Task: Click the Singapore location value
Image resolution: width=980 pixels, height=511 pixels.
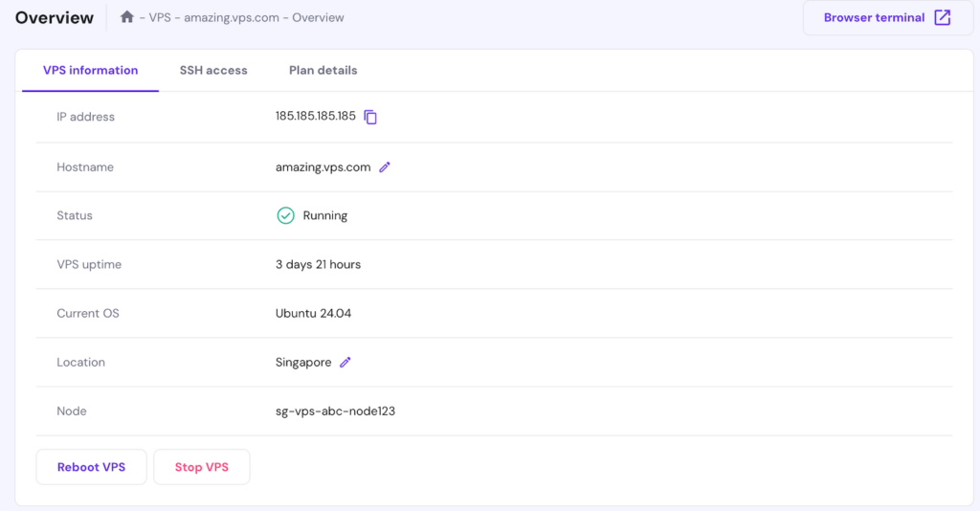Action: tap(303, 363)
